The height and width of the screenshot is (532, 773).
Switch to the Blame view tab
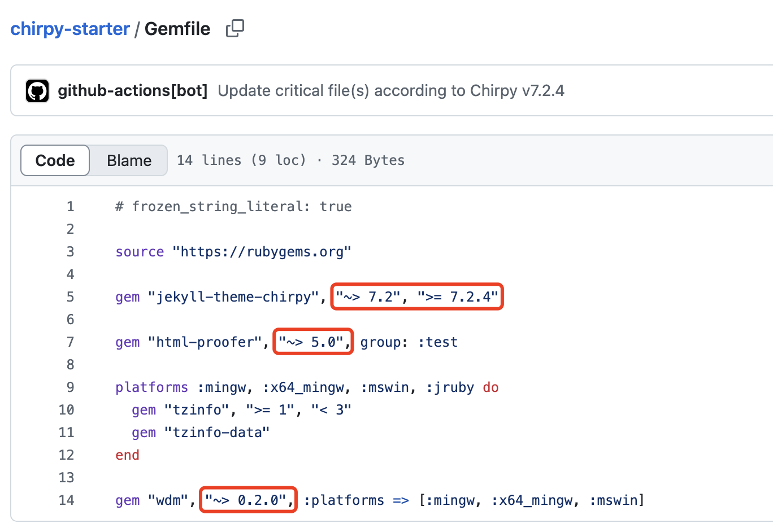[x=129, y=160]
